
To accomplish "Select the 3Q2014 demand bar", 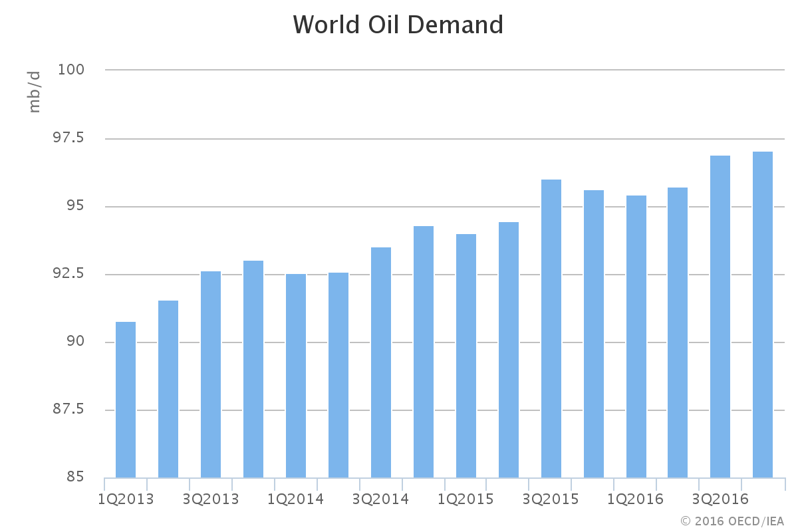I will 381,362.
